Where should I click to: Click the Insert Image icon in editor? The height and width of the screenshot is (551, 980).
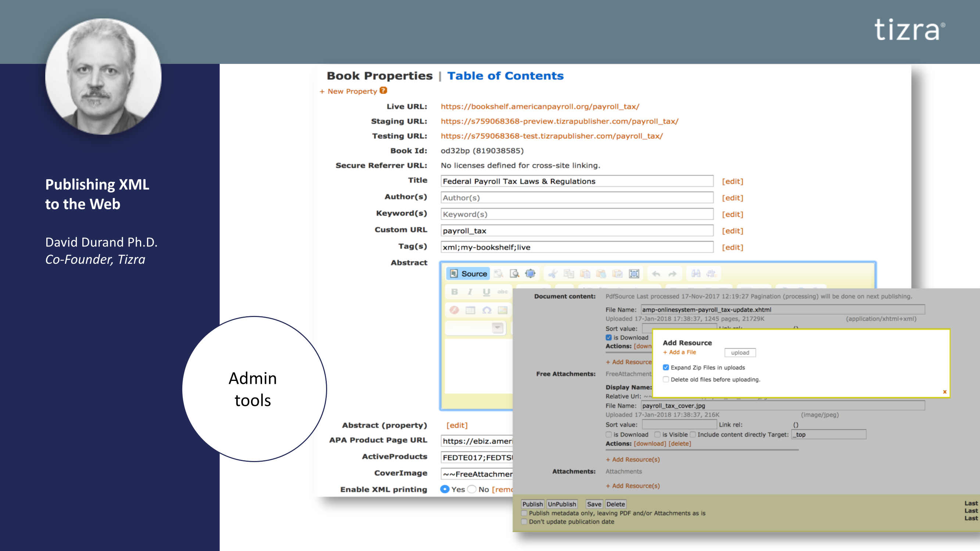point(502,310)
